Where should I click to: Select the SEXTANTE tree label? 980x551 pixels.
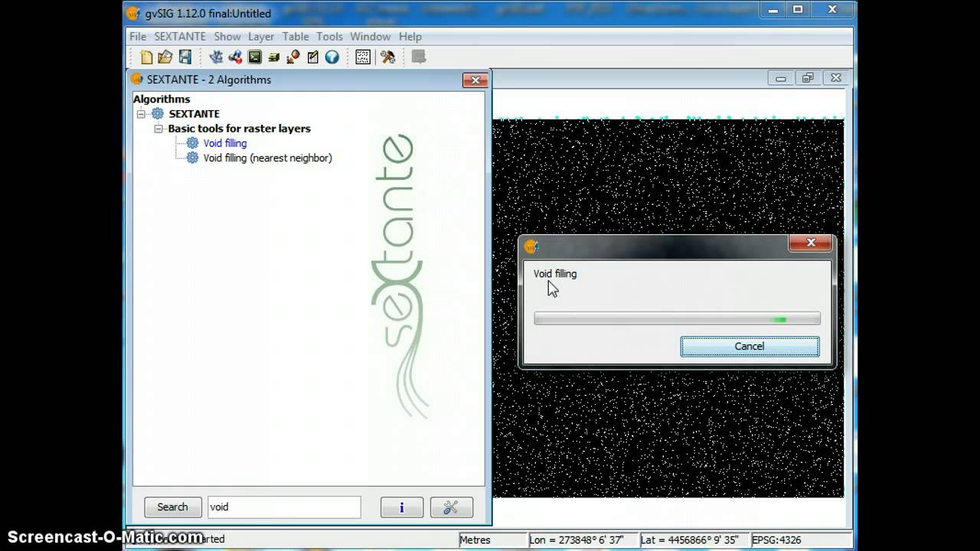click(194, 114)
